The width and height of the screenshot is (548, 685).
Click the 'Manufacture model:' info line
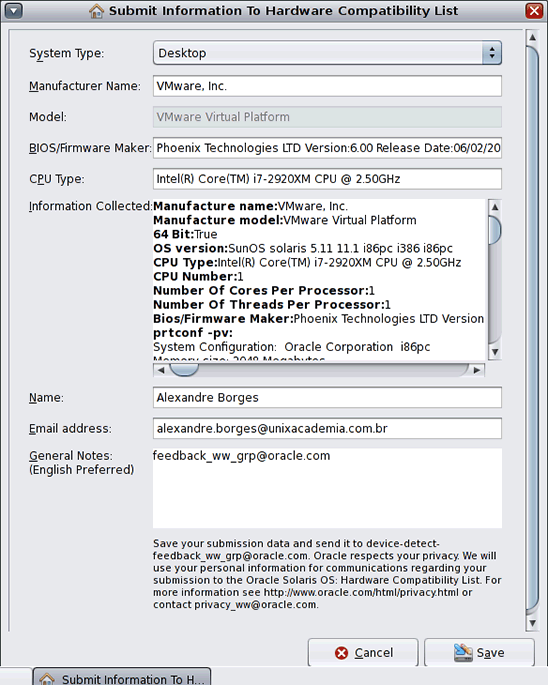point(284,220)
